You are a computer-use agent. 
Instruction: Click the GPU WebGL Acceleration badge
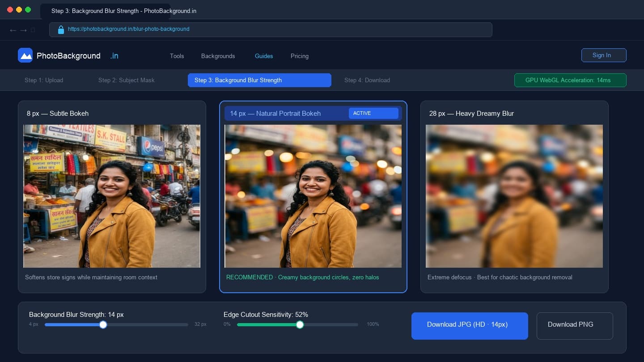coord(570,80)
